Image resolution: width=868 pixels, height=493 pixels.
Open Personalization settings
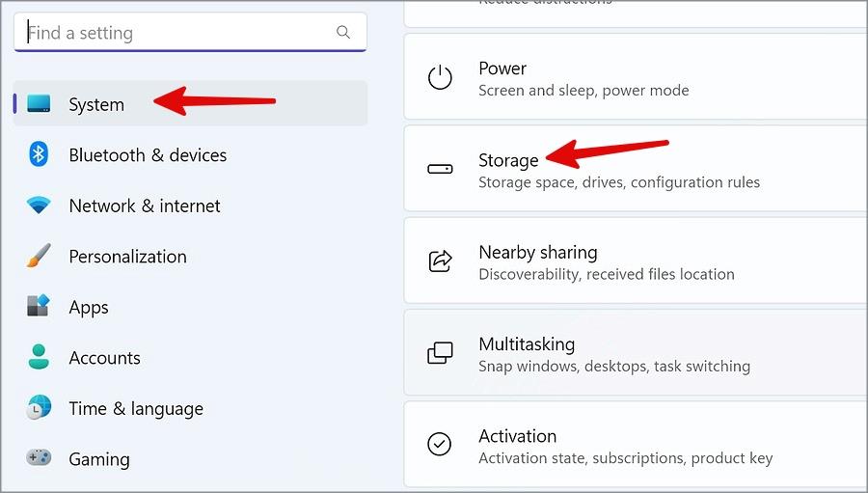pos(128,257)
